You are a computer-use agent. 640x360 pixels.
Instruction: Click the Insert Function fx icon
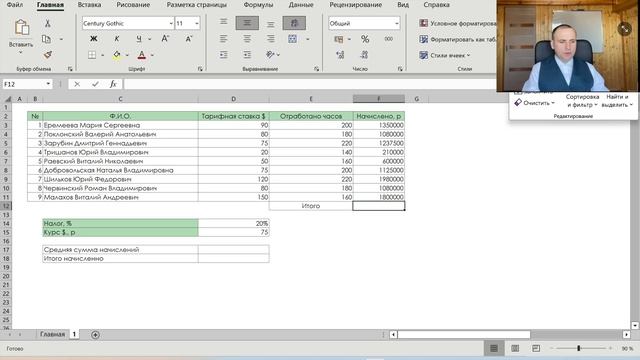click(x=113, y=84)
